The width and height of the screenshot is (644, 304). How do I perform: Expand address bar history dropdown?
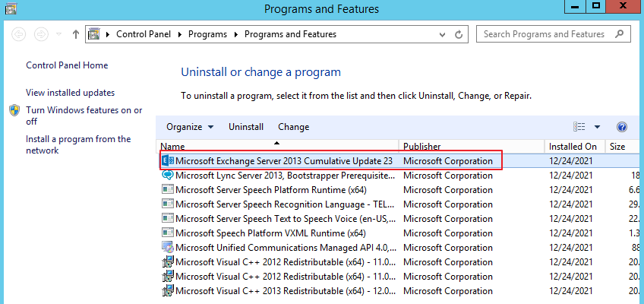click(x=442, y=34)
